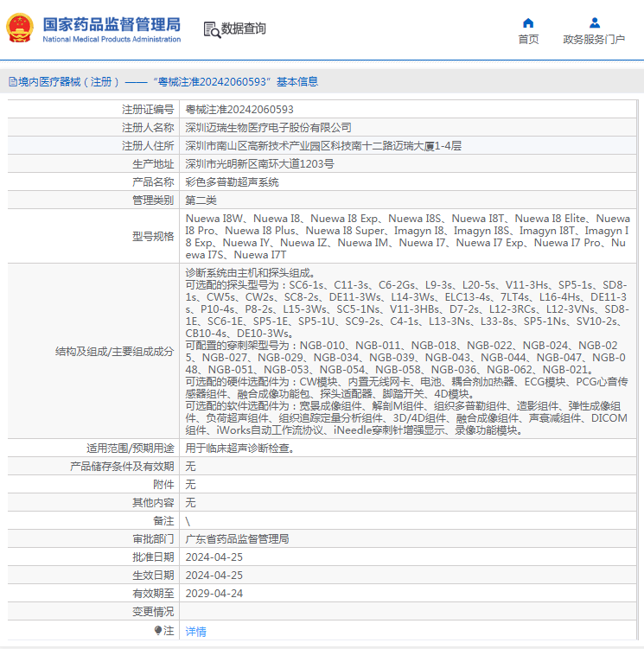
Task: Click the 管理类别 label
Action: [153, 200]
